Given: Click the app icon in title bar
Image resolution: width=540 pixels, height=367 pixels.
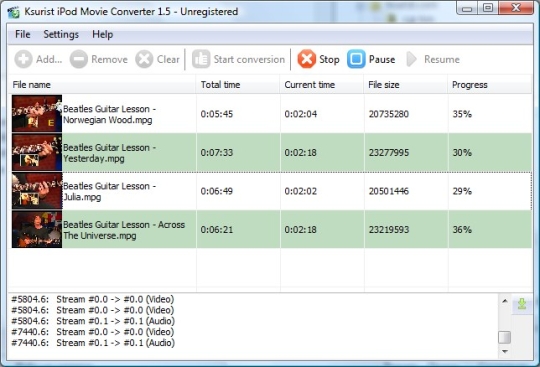Looking at the screenshot, I should (14, 12).
